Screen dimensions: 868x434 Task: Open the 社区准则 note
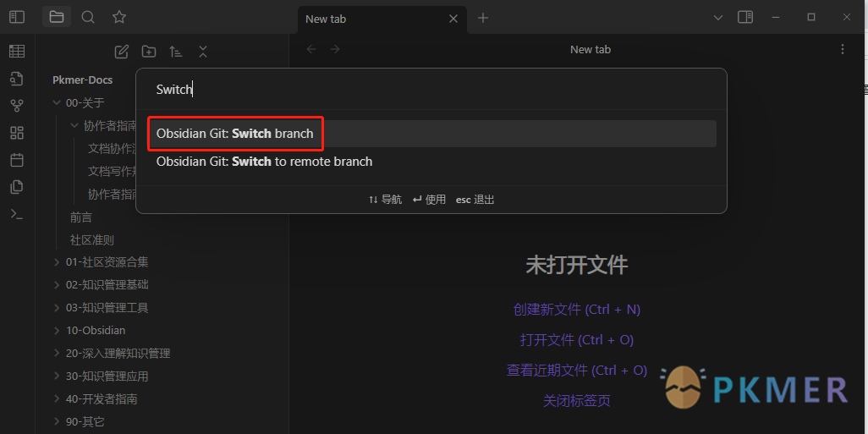coord(92,239)
